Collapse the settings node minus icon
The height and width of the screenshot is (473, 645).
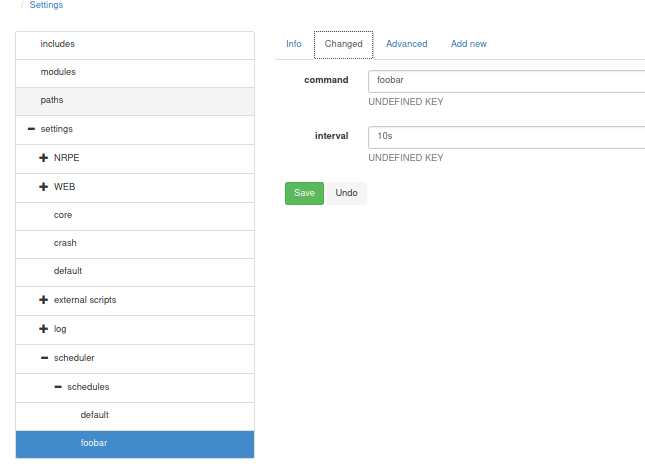(x=31, y=129)
